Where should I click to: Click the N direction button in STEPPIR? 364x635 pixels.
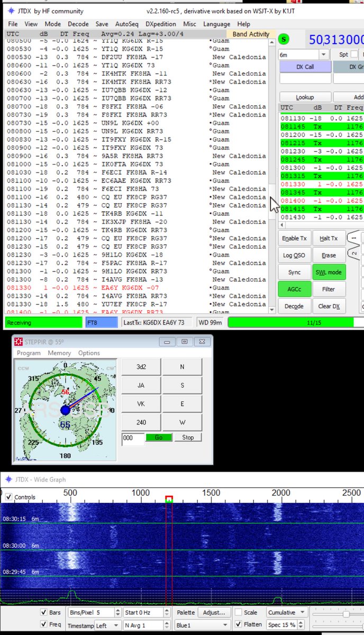click(x=183, y=367)
